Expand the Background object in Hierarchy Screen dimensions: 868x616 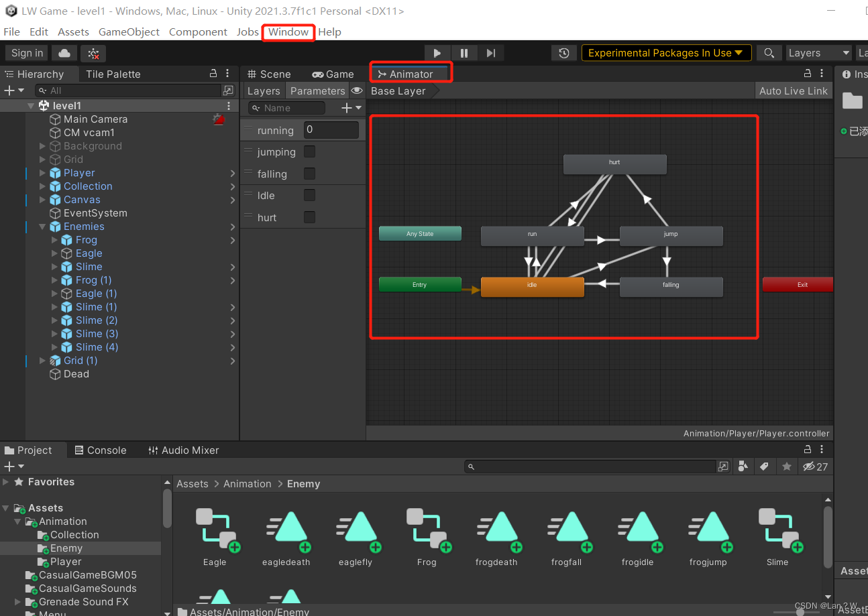coord(43,146)
